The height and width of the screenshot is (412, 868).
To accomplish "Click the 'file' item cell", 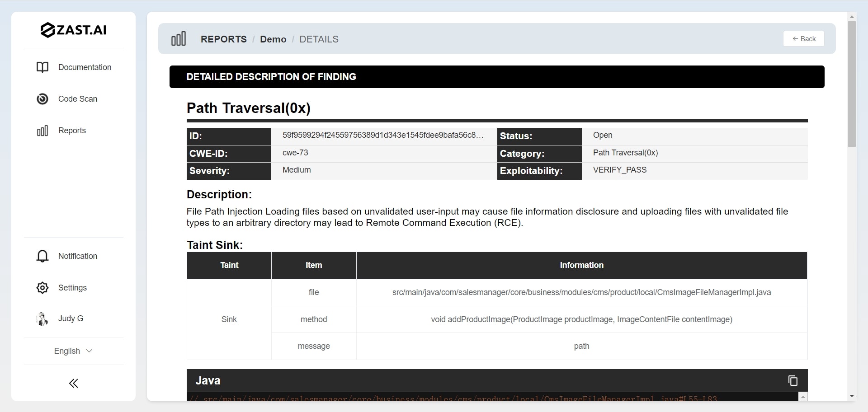I will click(314, 292).
